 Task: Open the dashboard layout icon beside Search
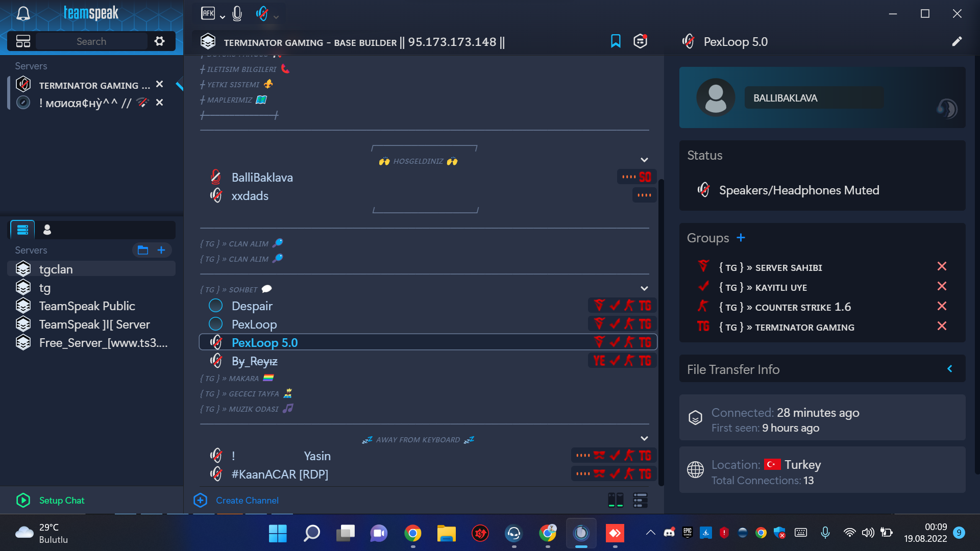pos(23,41)
